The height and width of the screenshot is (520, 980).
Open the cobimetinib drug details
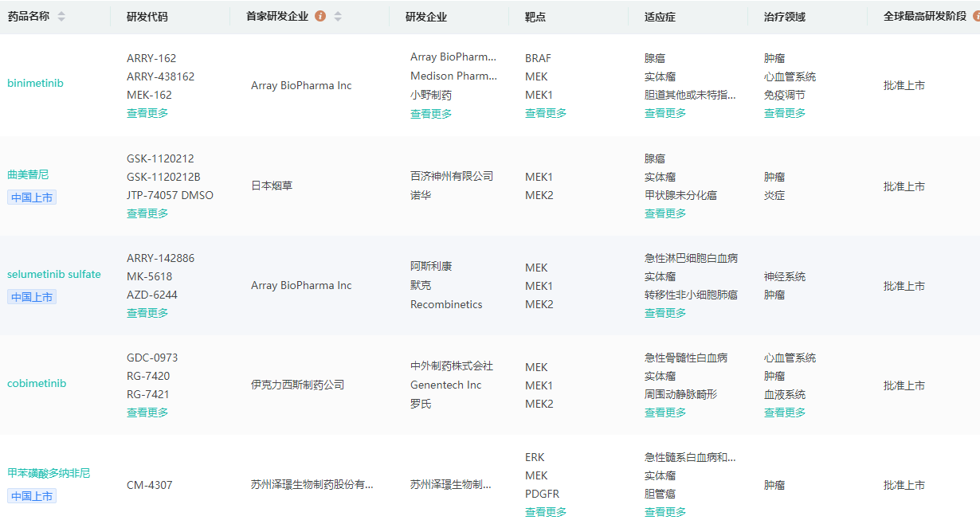pyautogui.click(x=37, y=384)
